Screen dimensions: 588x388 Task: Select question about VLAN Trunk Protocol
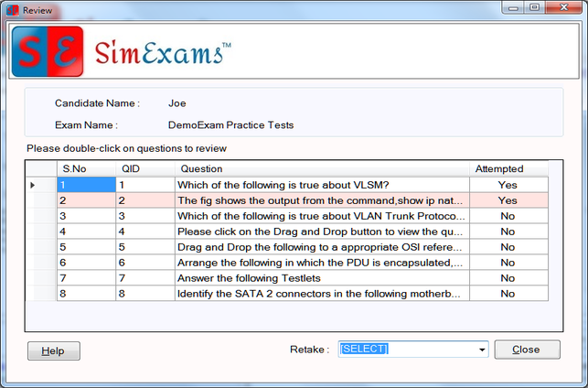coord(322,216)
